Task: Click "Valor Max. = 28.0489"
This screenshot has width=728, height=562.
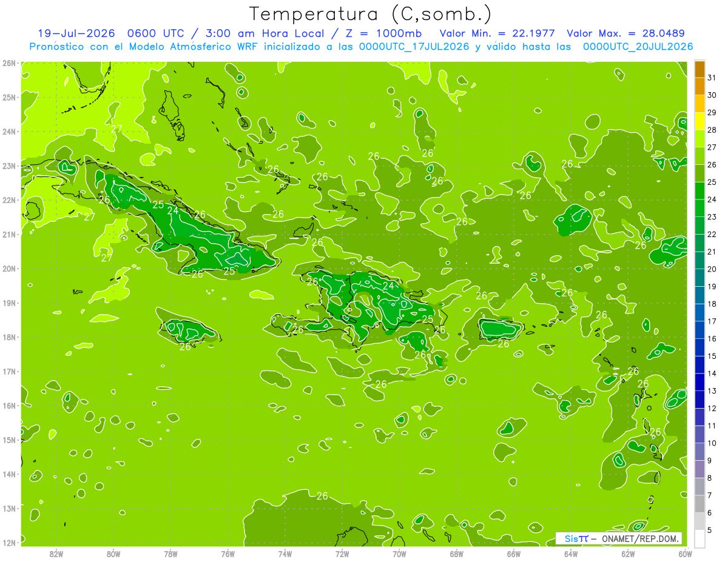Action: (x=626, y=33)
